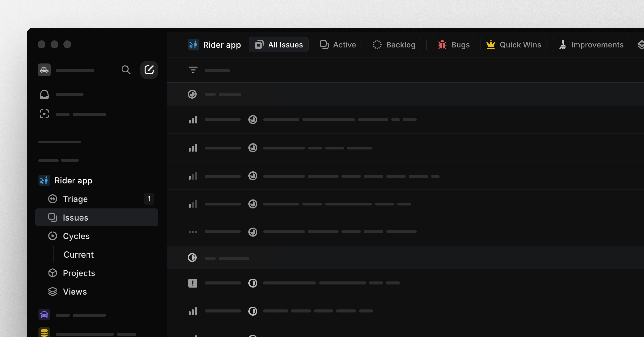Viewport: 644px width, 337px height.
Task: Click the Triage circular arrows icon
Action: pos(52,199)
